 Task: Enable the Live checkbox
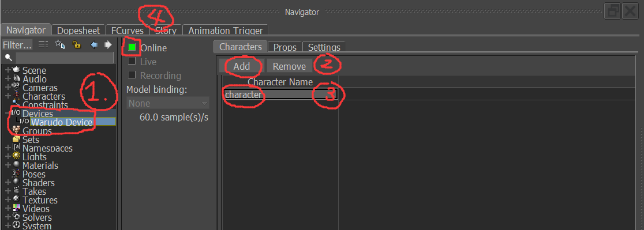point(132,61)
